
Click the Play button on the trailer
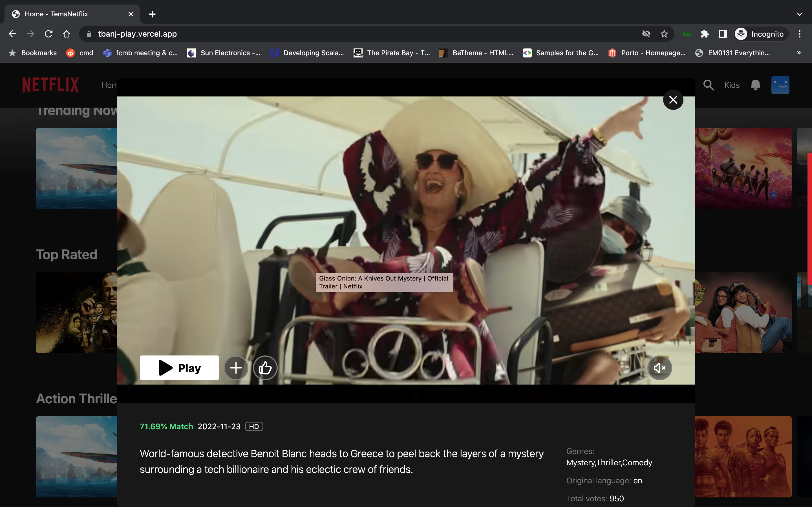point(179,368)
